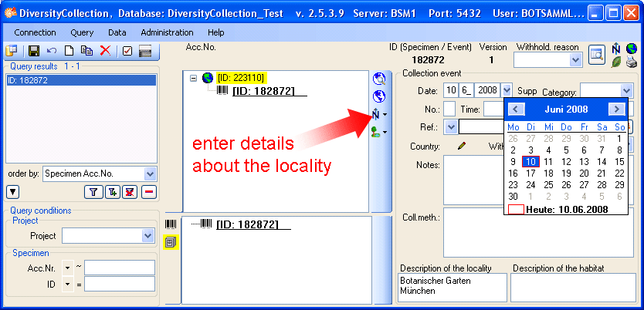Collapse the tree node ID: 223110
This screenshot has height=310, width=644.
(194, 78)
